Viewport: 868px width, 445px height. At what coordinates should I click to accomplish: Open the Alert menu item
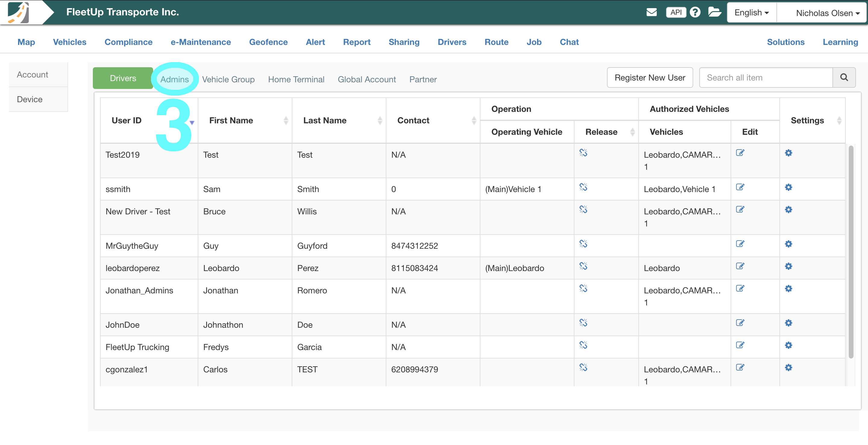point(315,42)
